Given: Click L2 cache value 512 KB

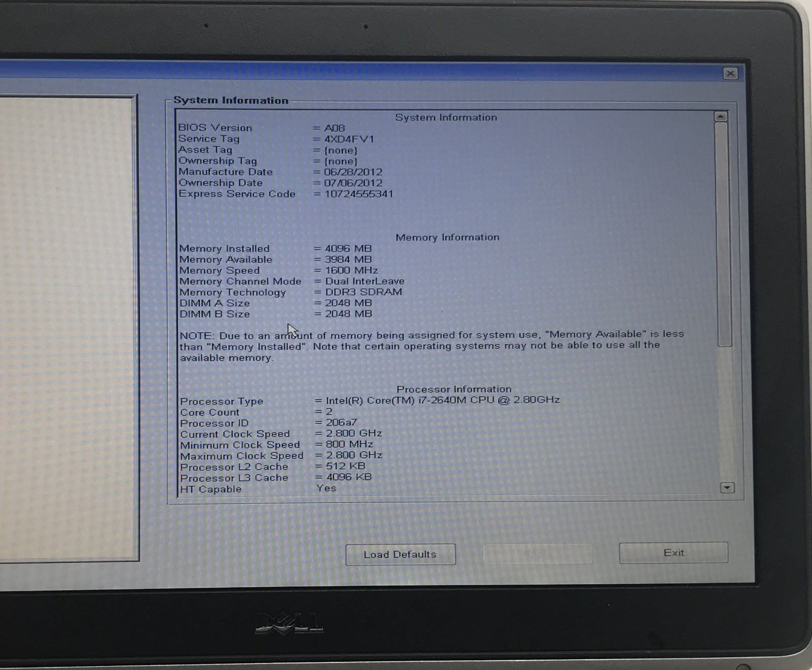Looking at the screenshot, I should pos(346,466).
